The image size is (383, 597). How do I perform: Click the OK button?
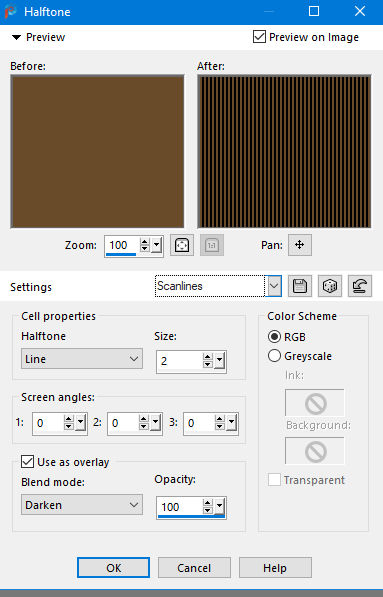coord(113,568)
